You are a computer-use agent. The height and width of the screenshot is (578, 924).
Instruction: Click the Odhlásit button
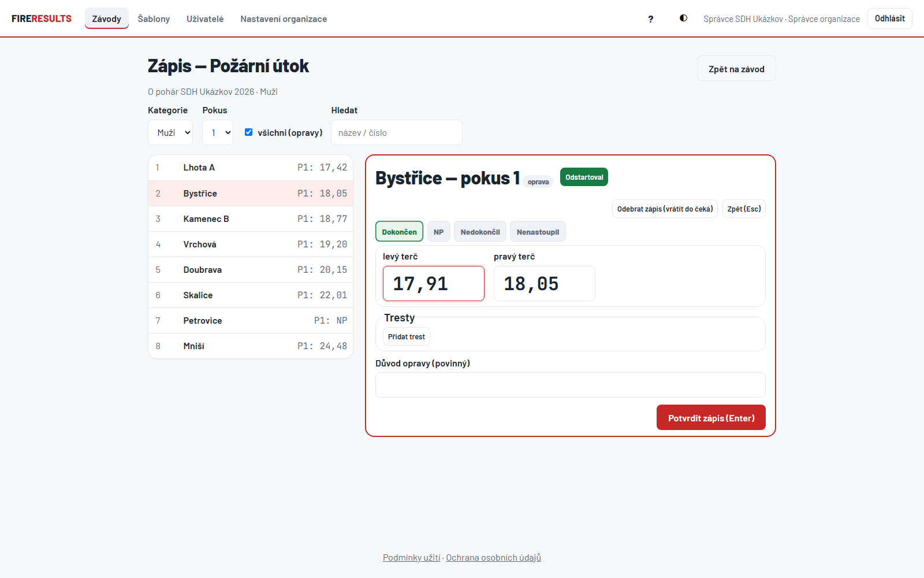click(889, 18)
